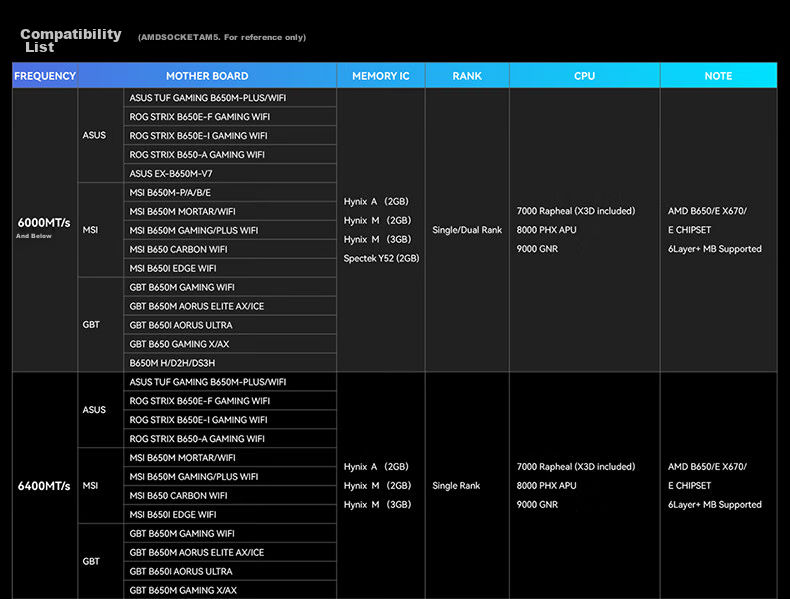790x599 pixels.
Task: Select the GBT B650M GAMING X/AX row
Action: [230, 590]
